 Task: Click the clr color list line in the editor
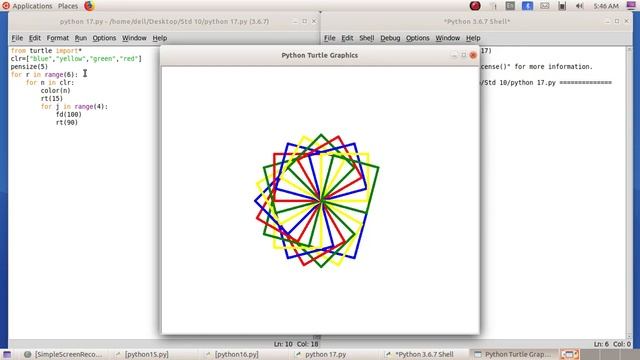tap(76, 59)
